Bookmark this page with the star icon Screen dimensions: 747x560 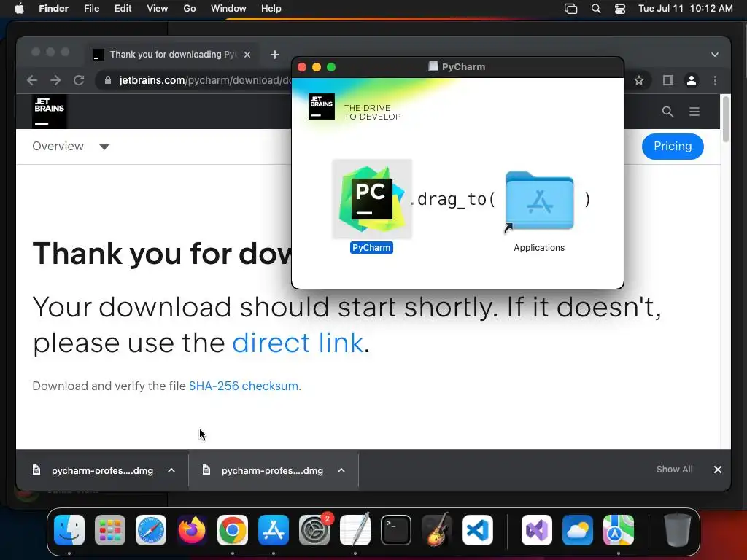pos(639,80)
